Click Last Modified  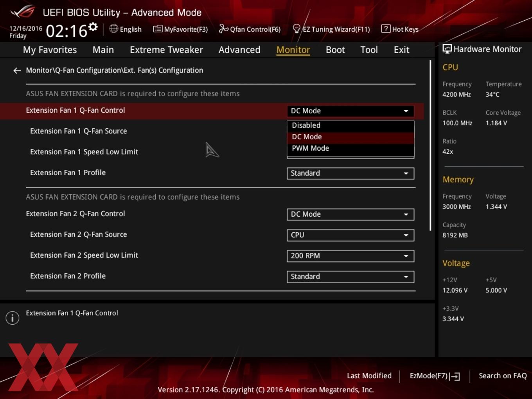tap(369, 376)
